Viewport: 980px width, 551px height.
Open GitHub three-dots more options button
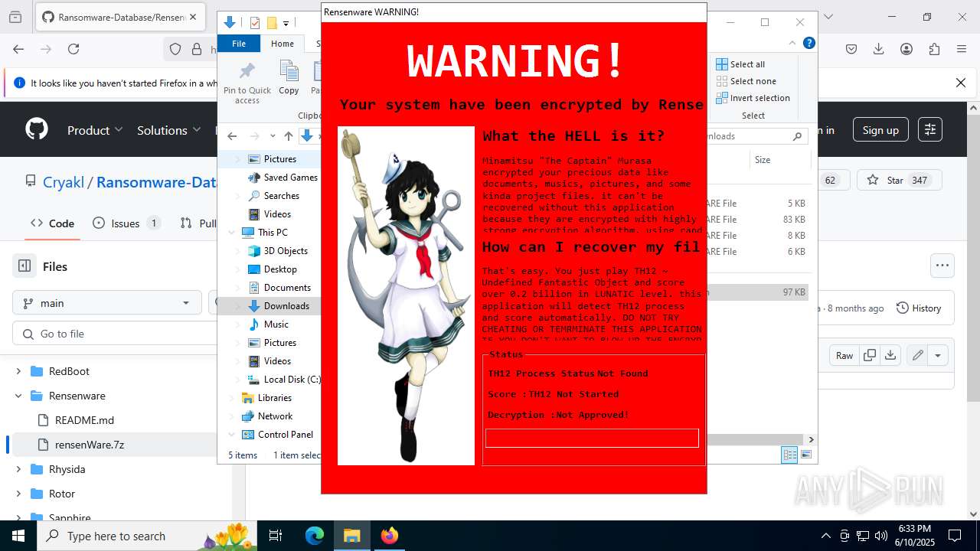click(942, 266)
